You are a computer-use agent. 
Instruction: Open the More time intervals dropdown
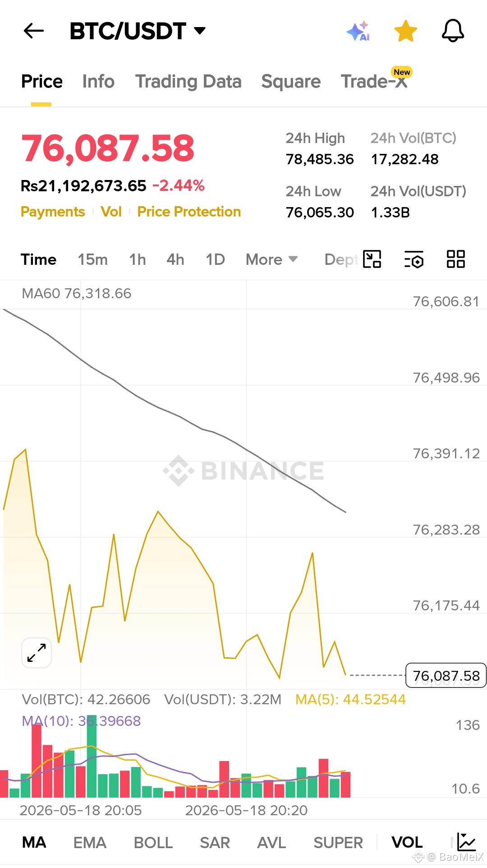coord(271,259)
